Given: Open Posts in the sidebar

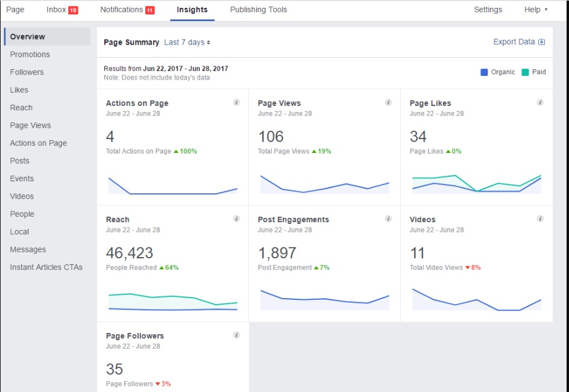Looking at the screenshot, I should pos(20,161).
